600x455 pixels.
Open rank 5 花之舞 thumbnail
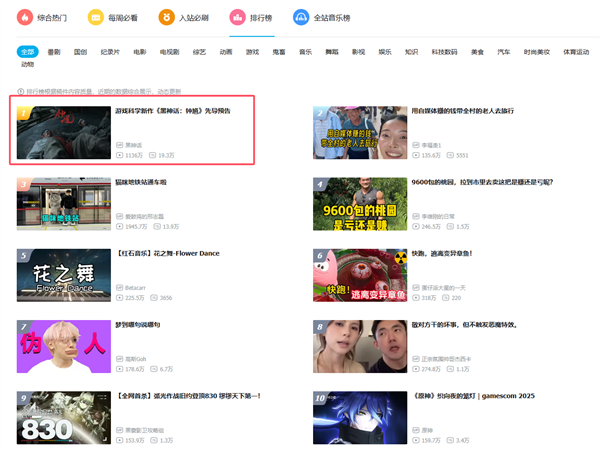coord(64,275)
